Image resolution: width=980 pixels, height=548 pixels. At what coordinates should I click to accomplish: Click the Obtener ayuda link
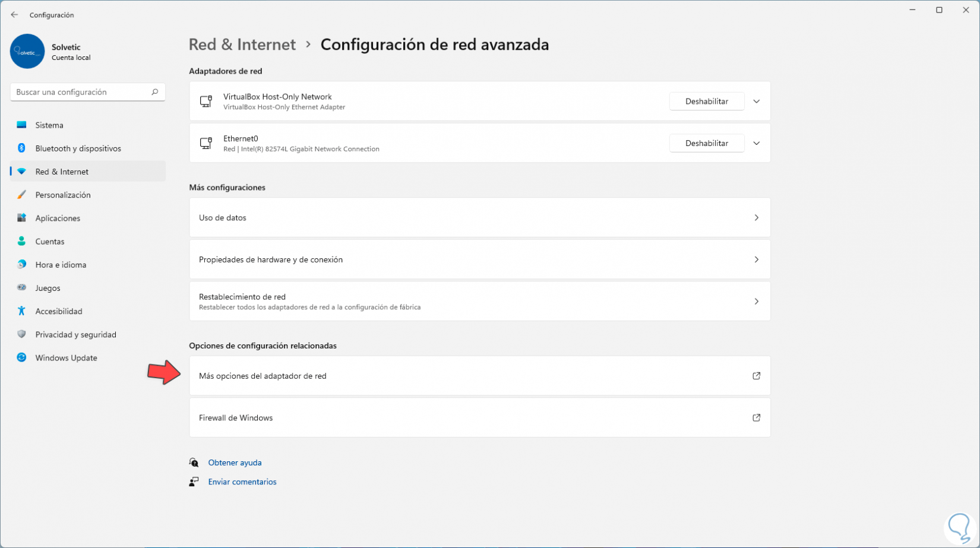[235, 463]
